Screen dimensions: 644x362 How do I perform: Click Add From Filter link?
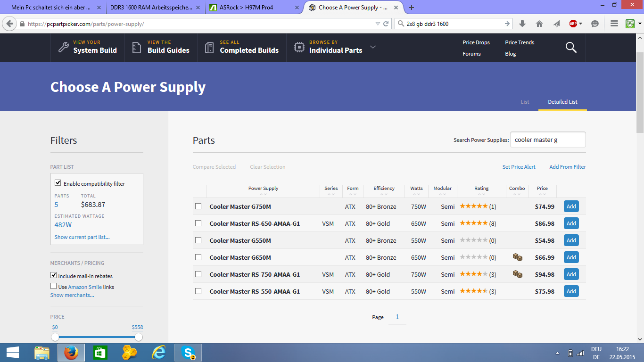tap(568, 167)
